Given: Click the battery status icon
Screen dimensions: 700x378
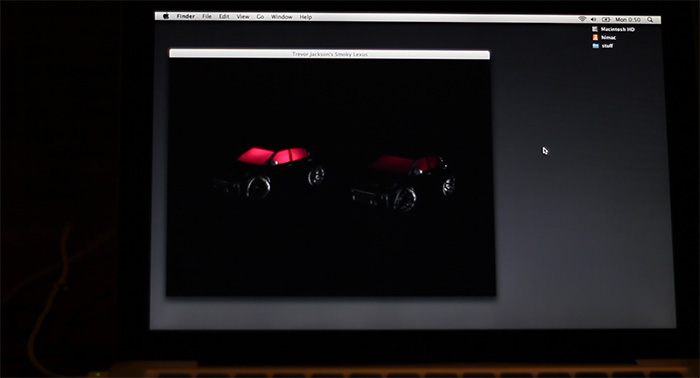Looking at the screenshot, I should [606, 20].
